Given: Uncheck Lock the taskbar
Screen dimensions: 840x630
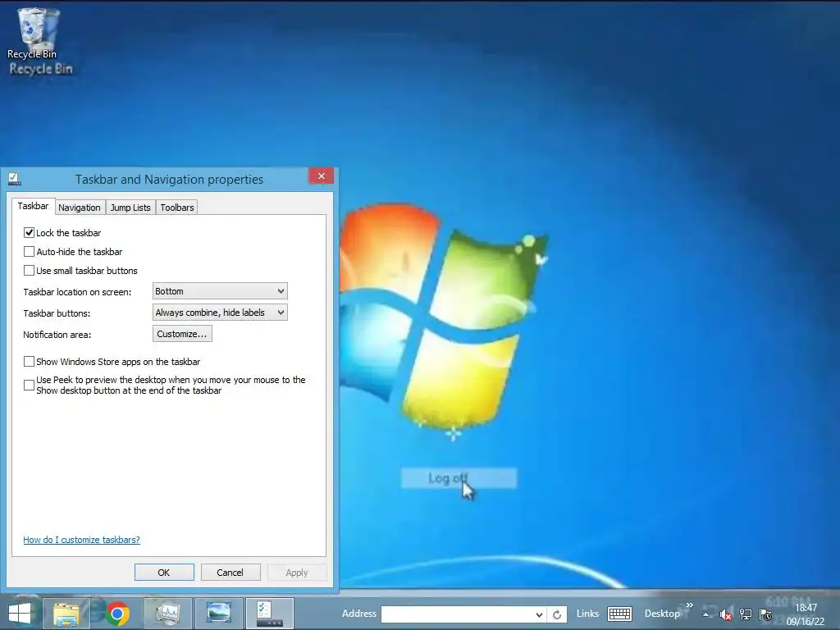Looking at the screenshot, I should (x=29, y=232).
